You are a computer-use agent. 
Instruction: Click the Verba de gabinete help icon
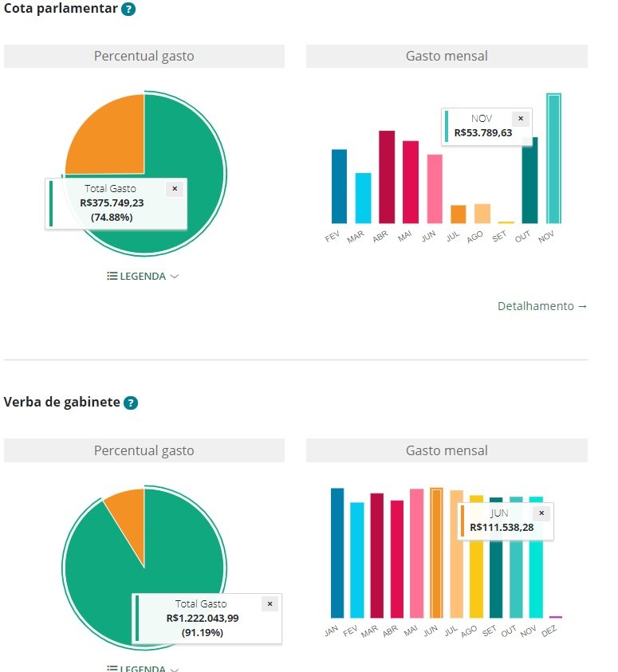[x=131, y=403]
